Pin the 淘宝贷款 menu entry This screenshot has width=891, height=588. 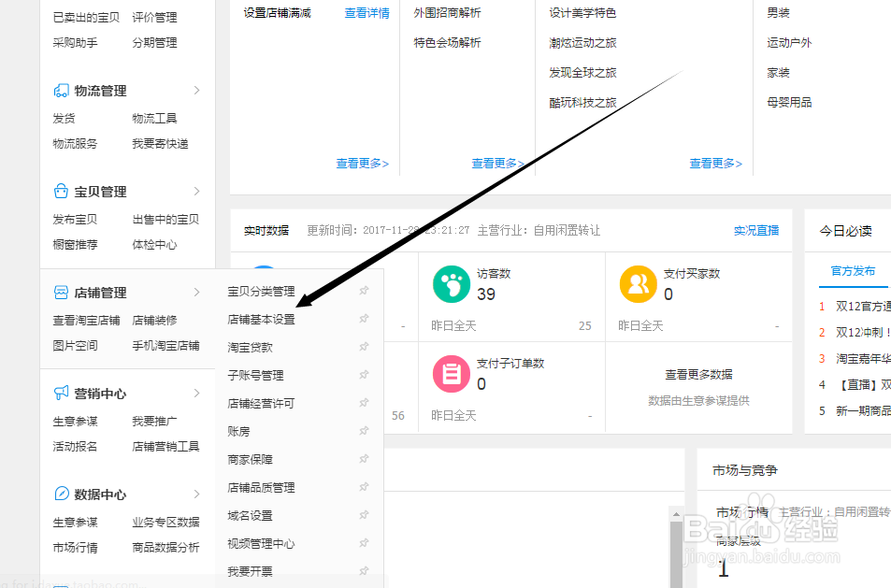[364, 347]
